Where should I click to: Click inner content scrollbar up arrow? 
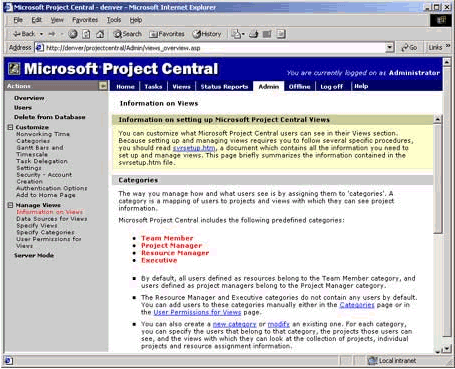coord(438,119)
